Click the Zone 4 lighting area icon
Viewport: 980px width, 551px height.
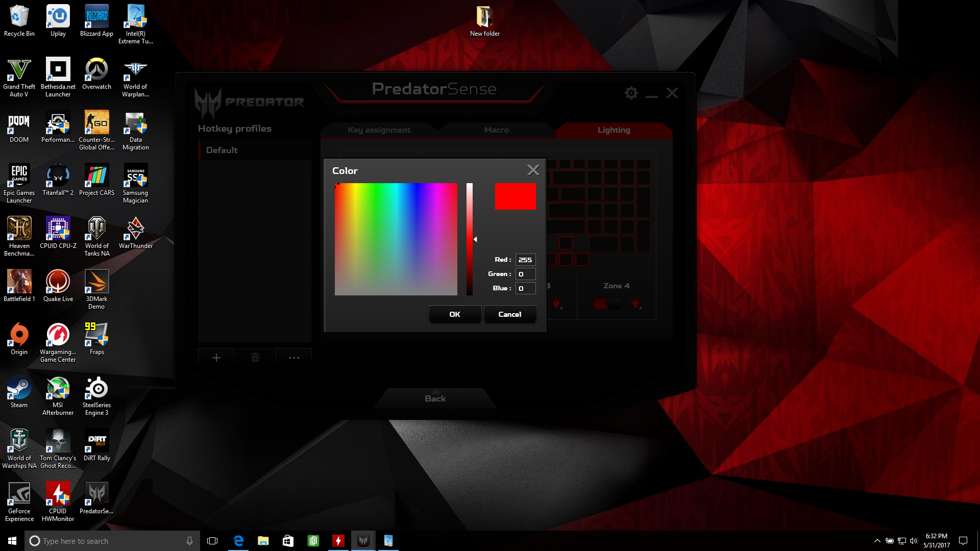click(635, 304)
